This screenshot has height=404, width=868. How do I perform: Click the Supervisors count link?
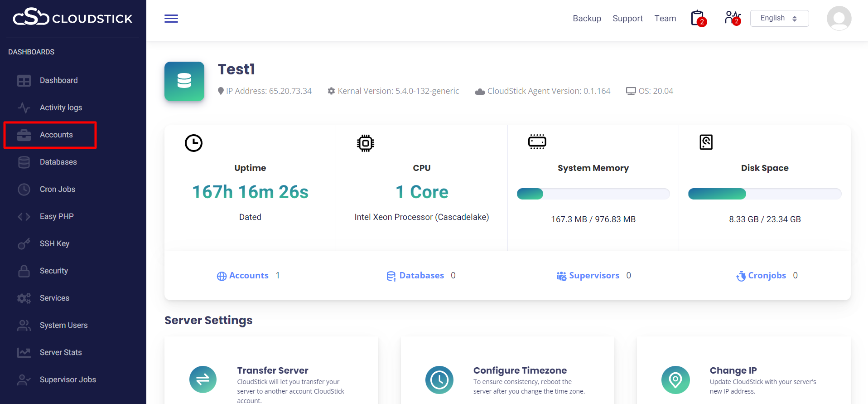click(593, 276)
